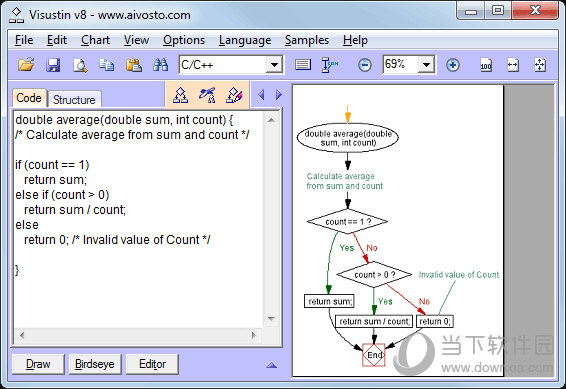Click the Draw button
The height and width of the screenshot is (389, 566).
(x=38, y=364)
